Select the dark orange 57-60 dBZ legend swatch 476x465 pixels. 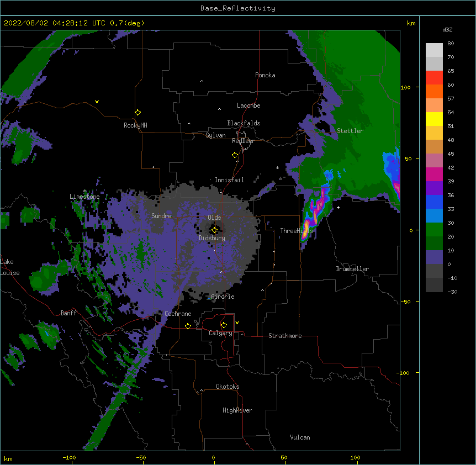(x=434, y=91)
